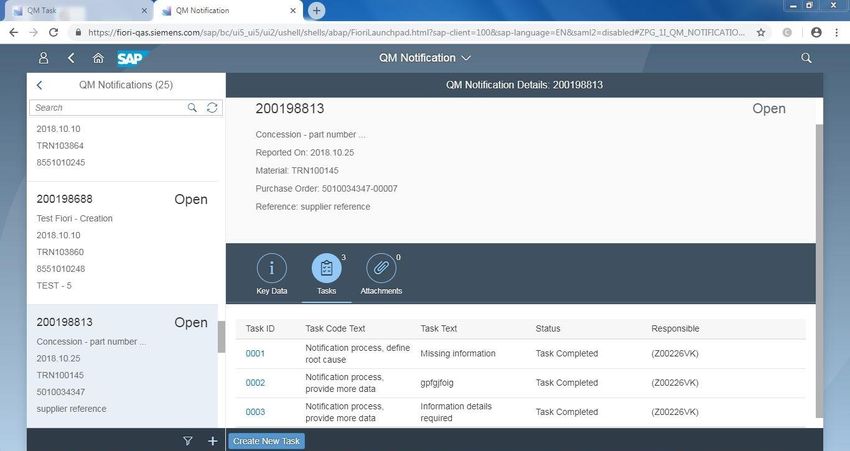Select notification 200198813 in the list
This screenshot has width=850, height=451.
point(123,366)
